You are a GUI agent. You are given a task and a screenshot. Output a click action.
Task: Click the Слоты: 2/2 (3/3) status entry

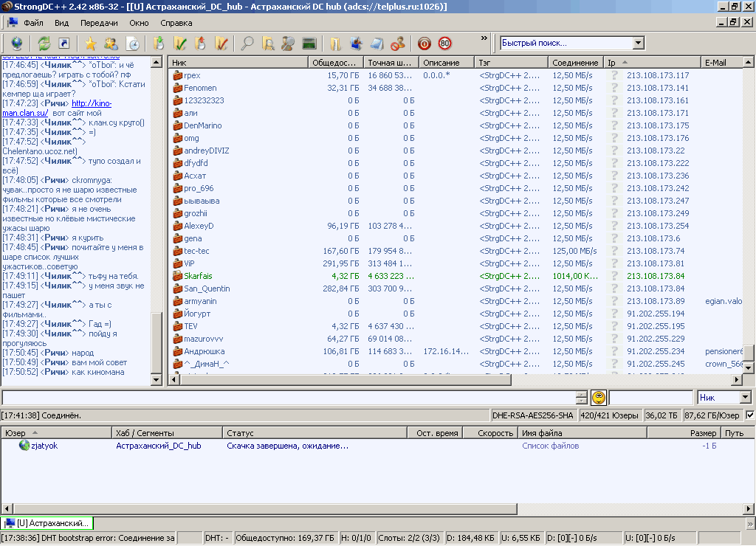tap(409, 538)
